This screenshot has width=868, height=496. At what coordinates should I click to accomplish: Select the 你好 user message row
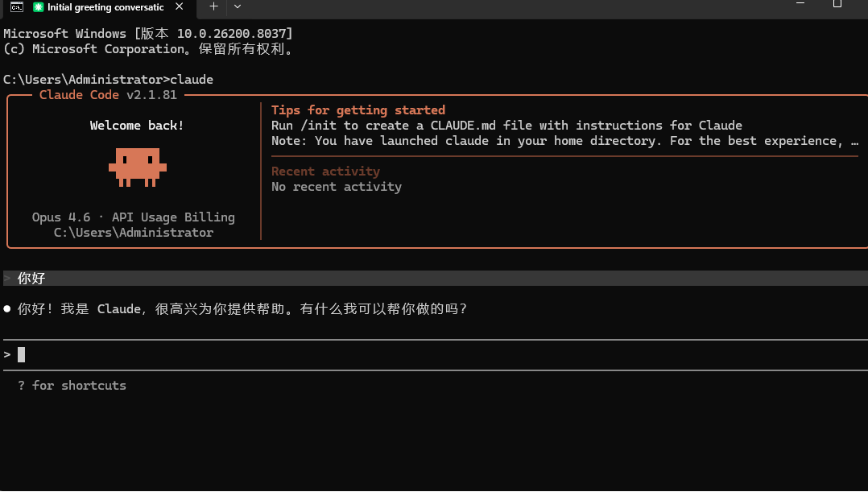point(436,278)
